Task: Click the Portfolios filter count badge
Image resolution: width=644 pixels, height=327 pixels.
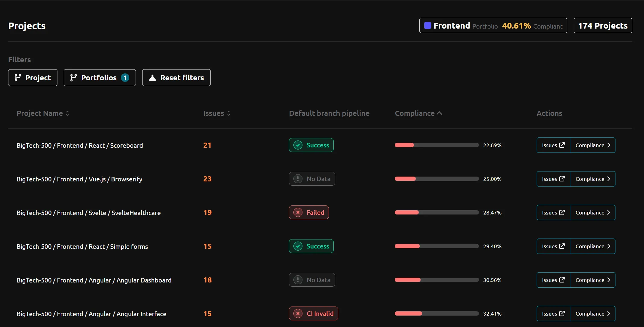Action: pos(125,78)
